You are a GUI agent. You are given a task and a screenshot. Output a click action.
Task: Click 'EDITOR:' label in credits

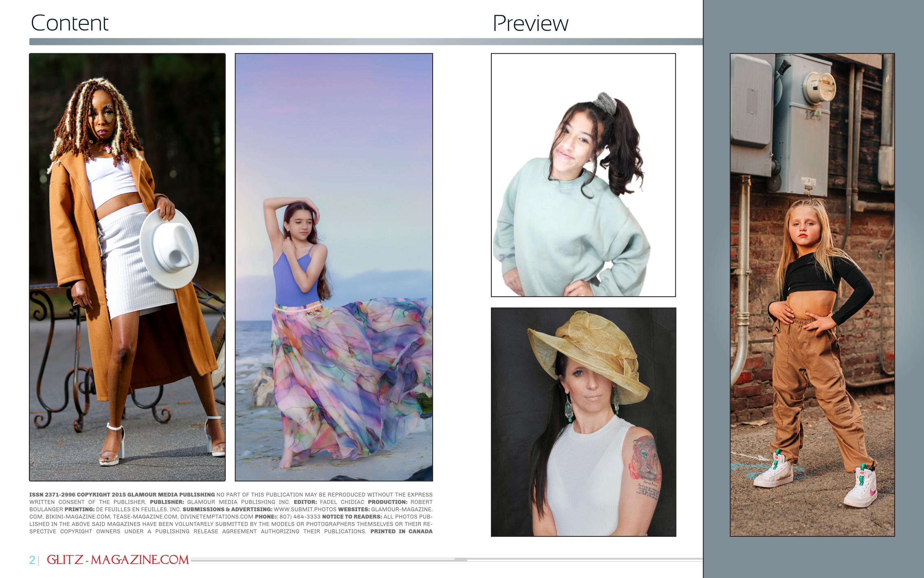coord(305,502)
